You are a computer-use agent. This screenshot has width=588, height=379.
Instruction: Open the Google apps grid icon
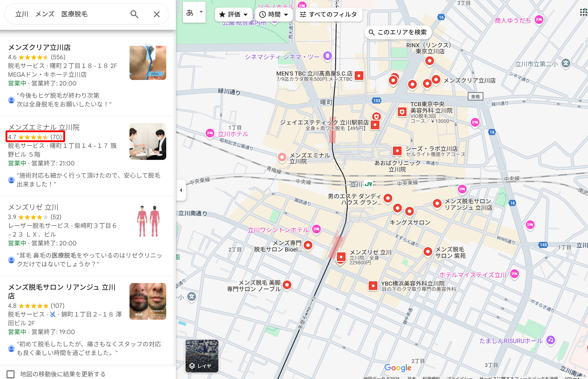(x=583, y=12)
